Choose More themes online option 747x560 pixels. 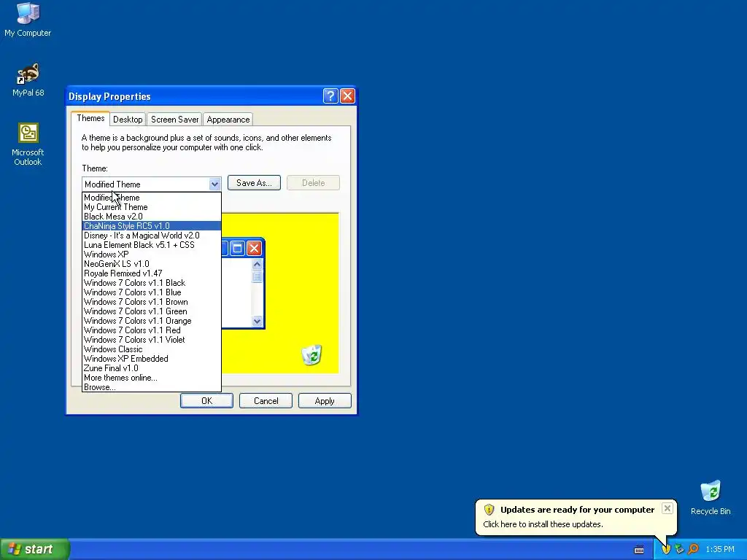point(152,378)
